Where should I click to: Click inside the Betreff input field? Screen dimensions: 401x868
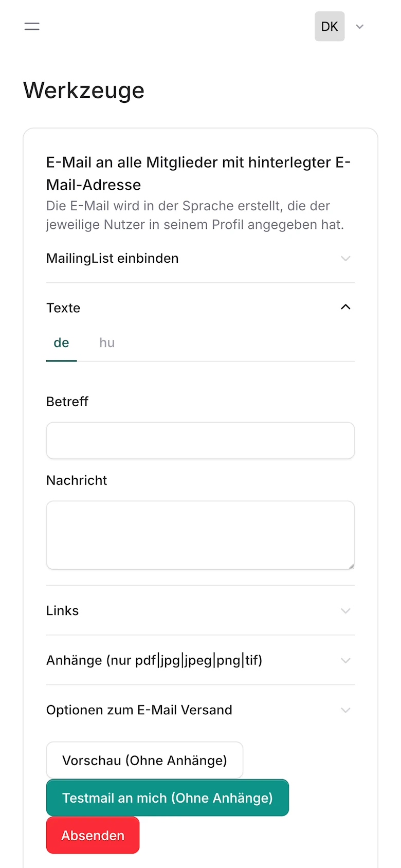tap(200, 441)
